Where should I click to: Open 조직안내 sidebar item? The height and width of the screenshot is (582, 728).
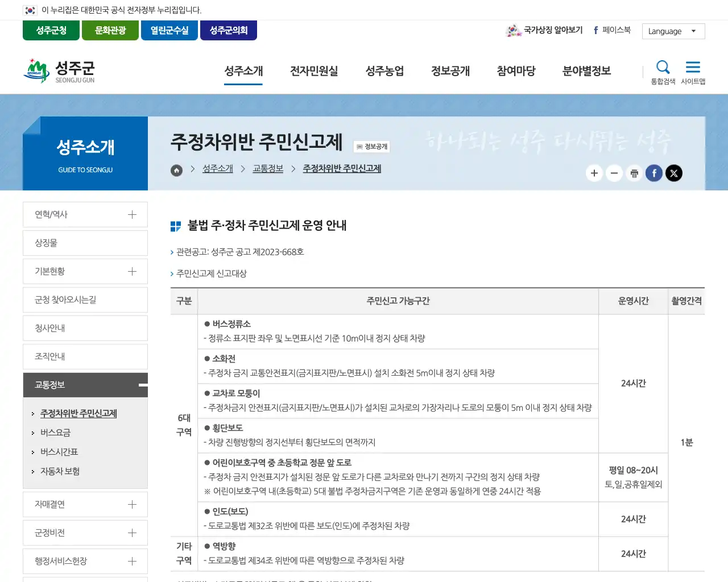coord(85,356)
